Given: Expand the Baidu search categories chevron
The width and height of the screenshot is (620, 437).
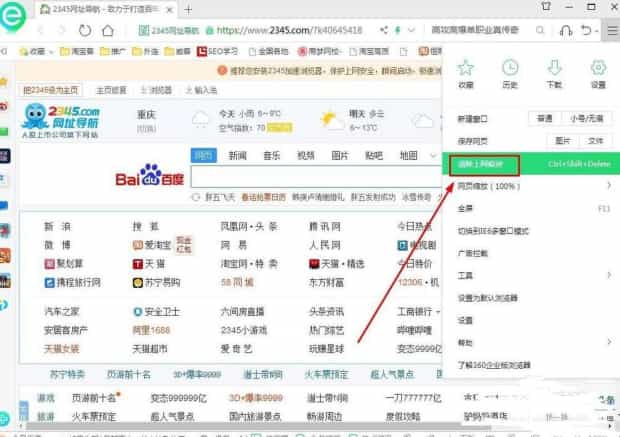Looking at the screenshot, I should (x=433, y=155).
